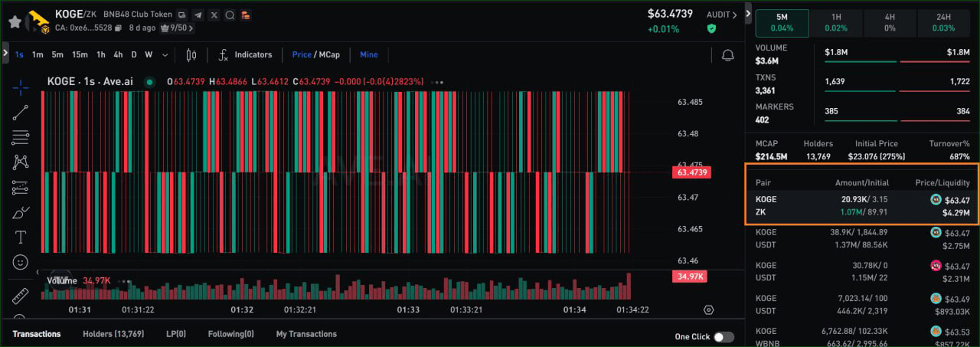
Task: Open the chat icon beside BNB48 Club Token
Action: (x=181, y=15)
